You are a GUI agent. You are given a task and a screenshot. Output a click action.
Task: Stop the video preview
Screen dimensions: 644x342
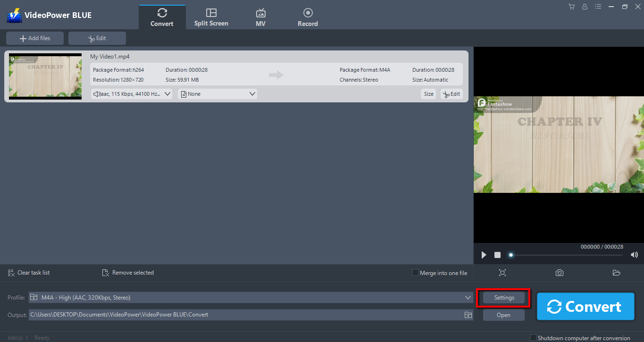point(497,255)
